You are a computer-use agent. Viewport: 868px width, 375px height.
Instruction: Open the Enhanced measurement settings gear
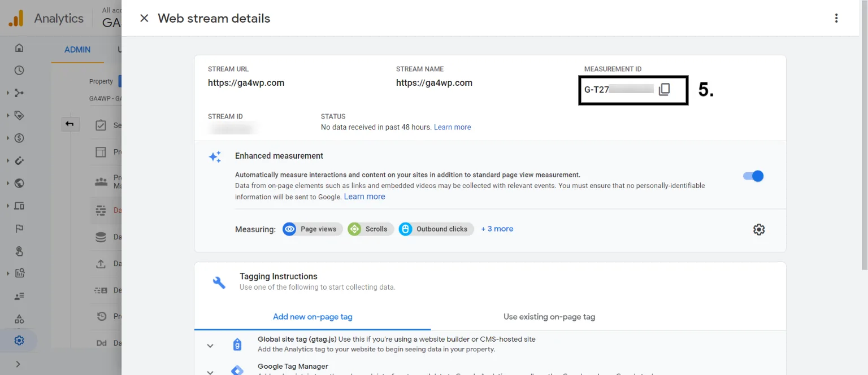758,229
